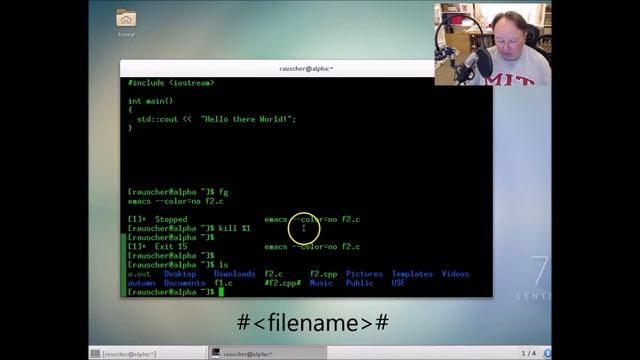Click the 'int main()' line

pyautogui.click(x=150, y=101)
